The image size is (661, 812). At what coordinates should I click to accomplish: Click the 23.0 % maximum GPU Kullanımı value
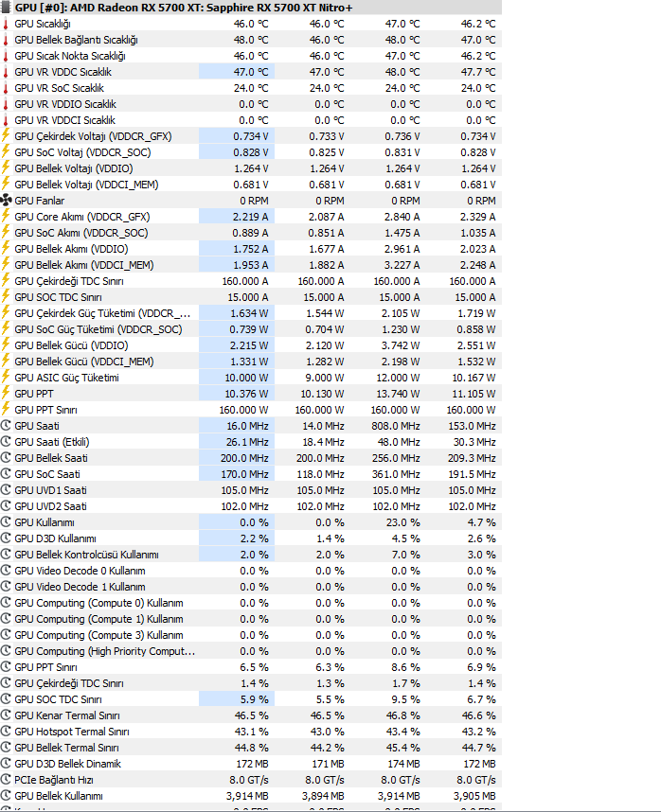[403, 522]
